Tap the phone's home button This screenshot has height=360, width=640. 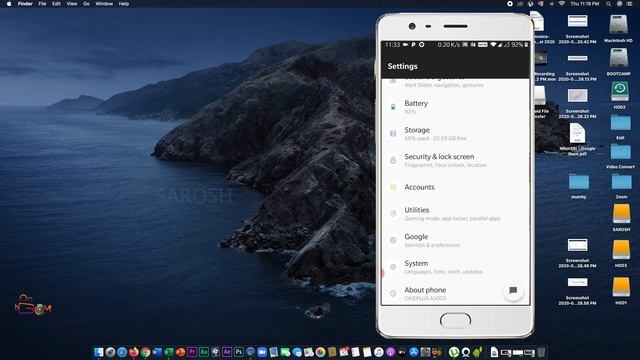pyautogui.click(x=455, y=320)
